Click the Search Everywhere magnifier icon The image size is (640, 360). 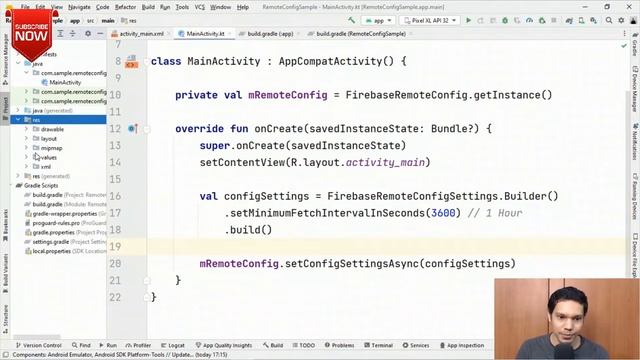(609, 20)
